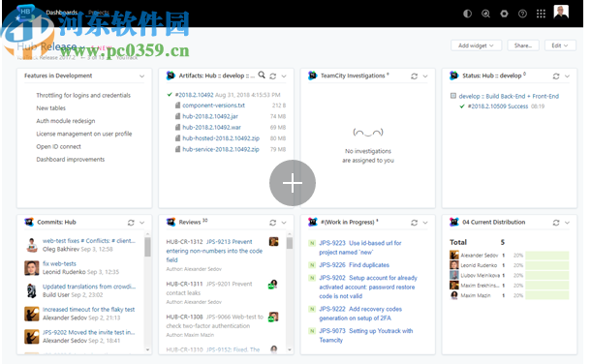Open commit 'web-test fixes # Conflicts'
Image resolution: width=591 pixels, height=364 pixels.
tap(89, 240)
